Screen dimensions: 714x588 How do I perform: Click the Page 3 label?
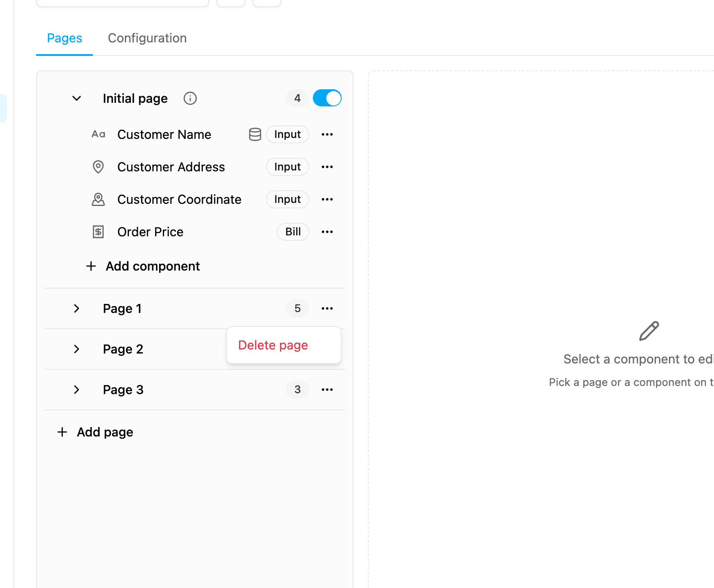point(123,390)
